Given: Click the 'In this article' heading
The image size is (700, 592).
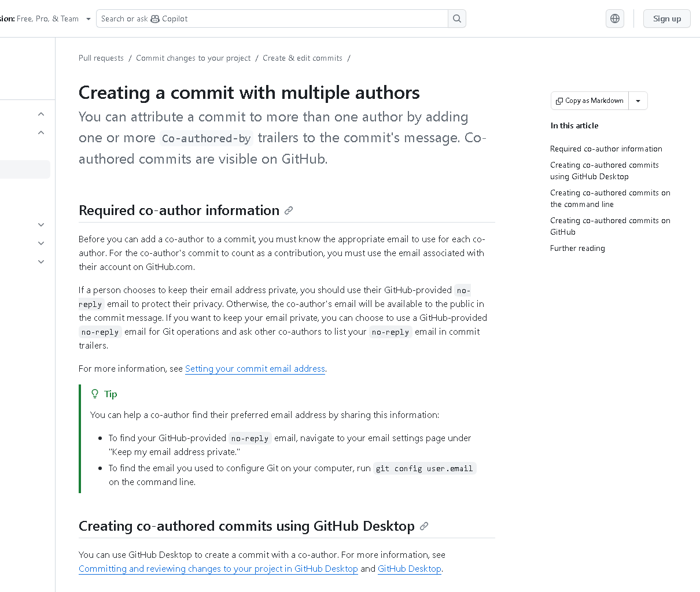Looking at the screenshot, I should point(574,125).
